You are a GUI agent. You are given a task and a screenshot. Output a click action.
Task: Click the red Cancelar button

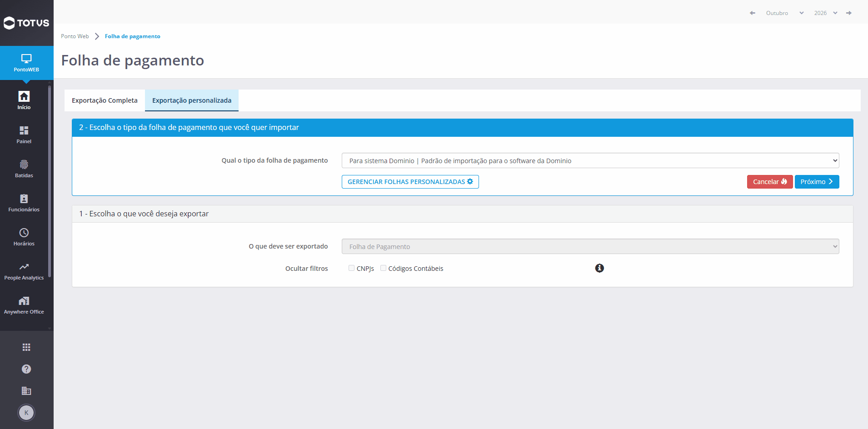tap(770, 182)
